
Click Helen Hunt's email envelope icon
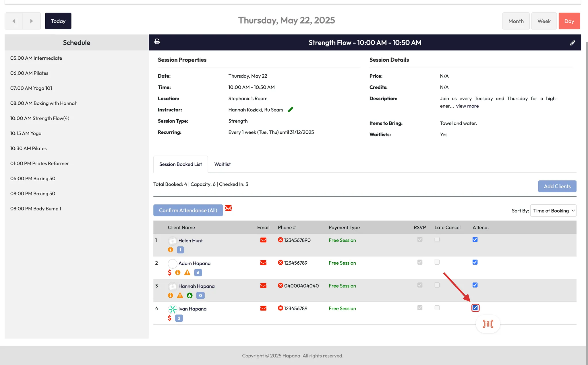tap(263, 240)
